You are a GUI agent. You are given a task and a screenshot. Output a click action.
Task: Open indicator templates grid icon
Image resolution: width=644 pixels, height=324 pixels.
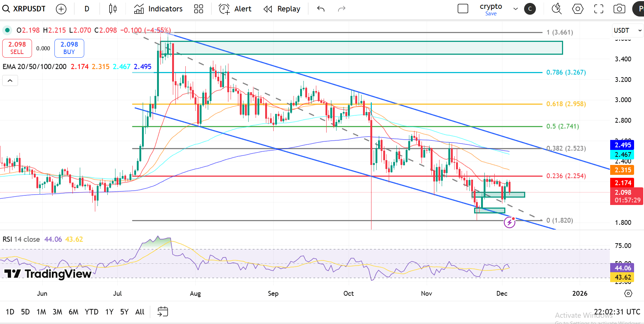click(x=199, y=9)
